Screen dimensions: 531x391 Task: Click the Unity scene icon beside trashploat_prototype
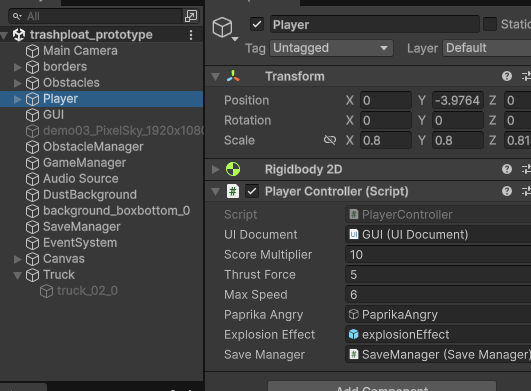click(19, 35)
